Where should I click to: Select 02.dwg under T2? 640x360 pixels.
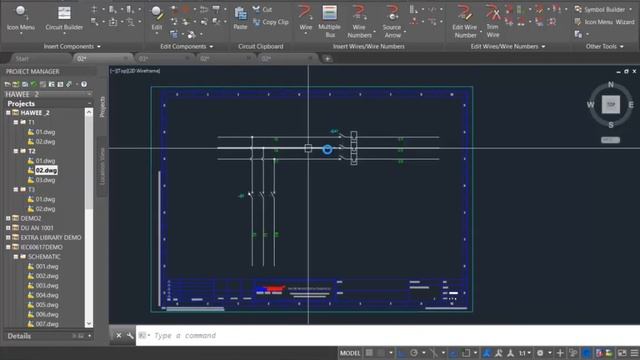(x=46, y=170)
